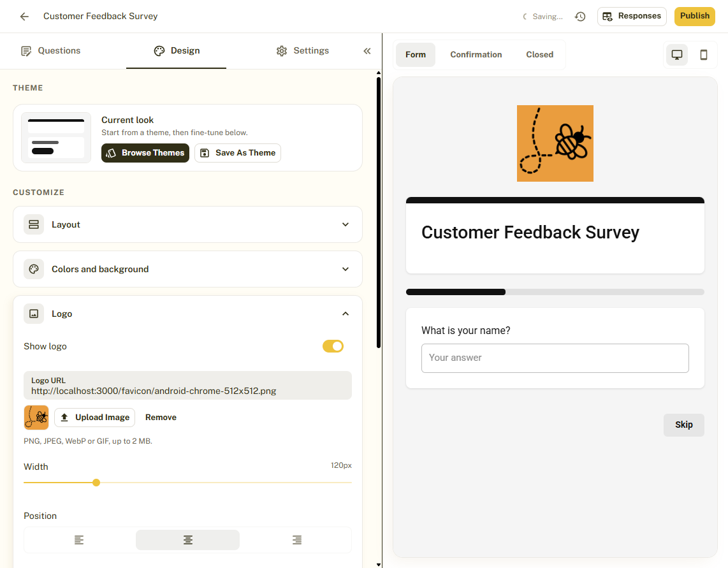This screenshot has height=568, width=728.
Task: Open the Questions tab
Action: point(50,50)
